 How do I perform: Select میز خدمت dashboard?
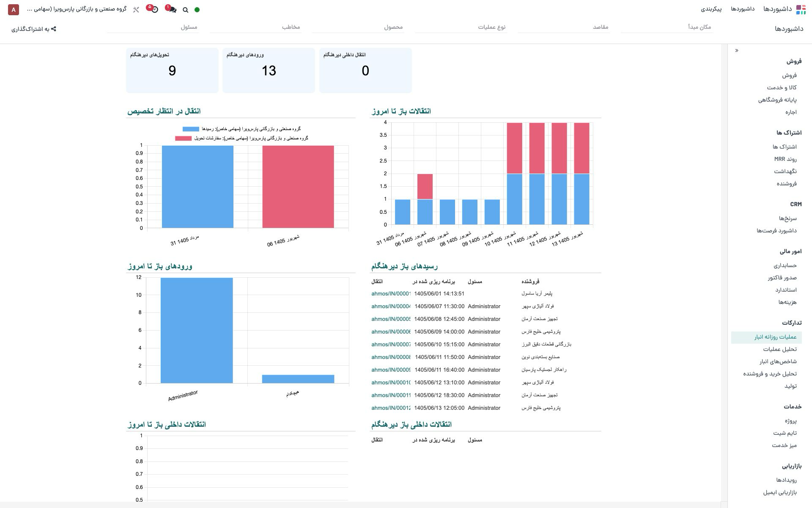pos(784,445)
